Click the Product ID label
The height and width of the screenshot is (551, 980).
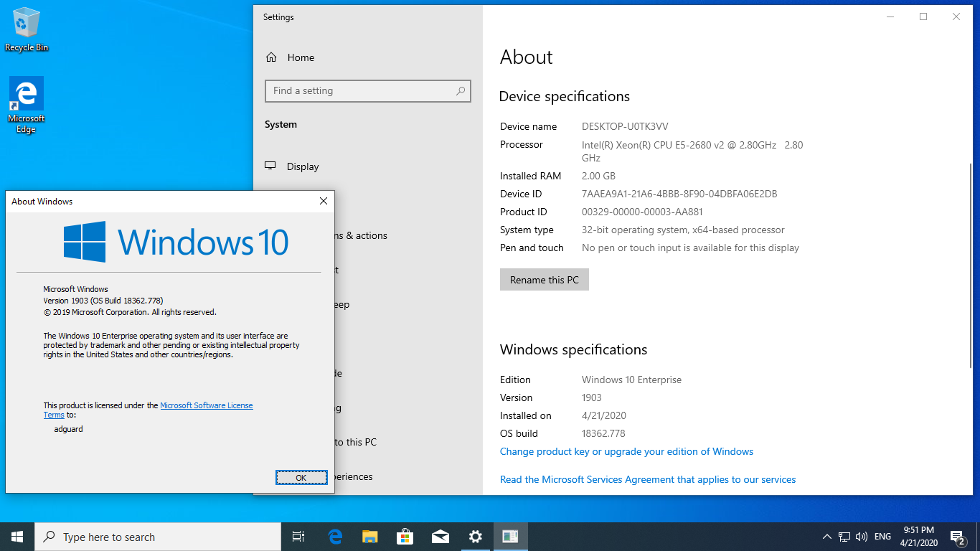(x=524, y=212)
